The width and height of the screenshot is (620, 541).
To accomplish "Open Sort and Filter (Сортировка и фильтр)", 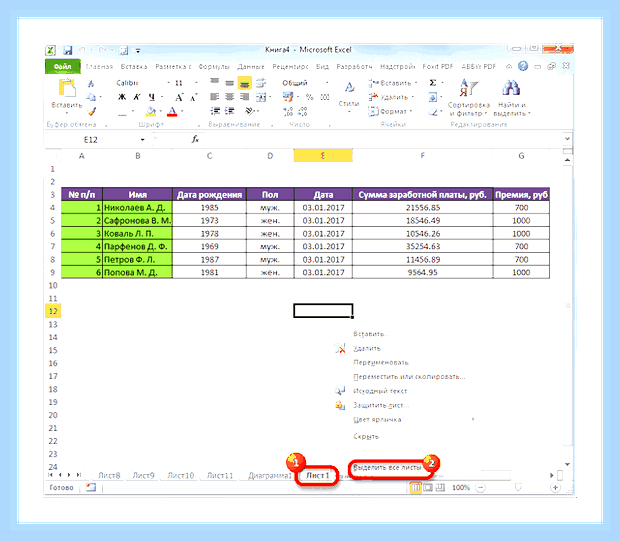I will click(469, 98).
